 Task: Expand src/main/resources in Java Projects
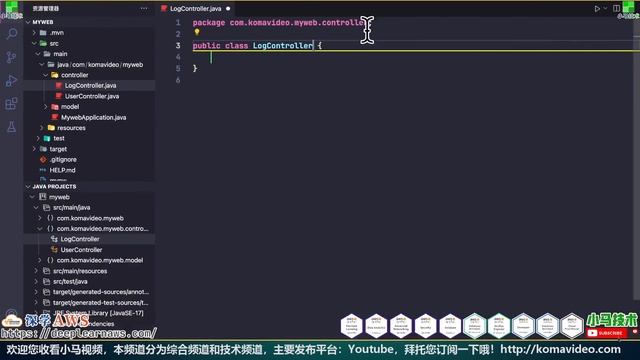pos(36,271)
